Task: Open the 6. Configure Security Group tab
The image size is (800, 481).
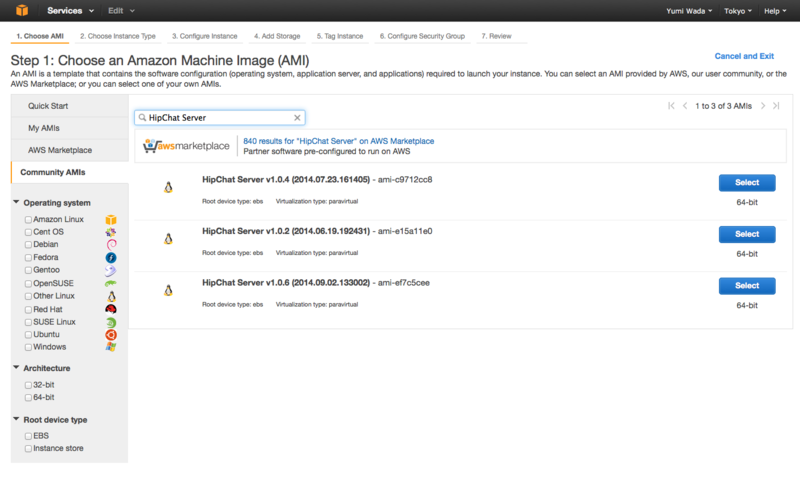Action: (x=422, y=36)
